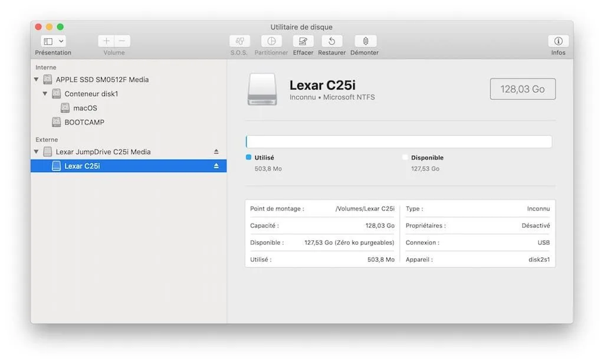Click the storage usage bar
This screenshot has height=364, width=604.
(x=399, y=142)
